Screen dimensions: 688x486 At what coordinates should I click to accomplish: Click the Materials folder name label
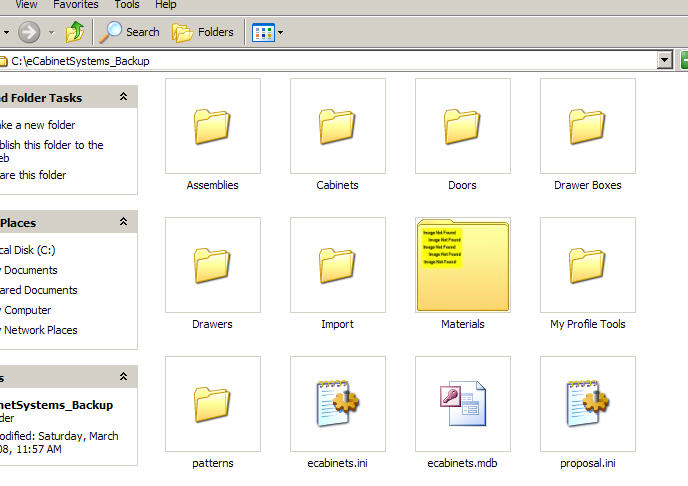click(463, 325)
